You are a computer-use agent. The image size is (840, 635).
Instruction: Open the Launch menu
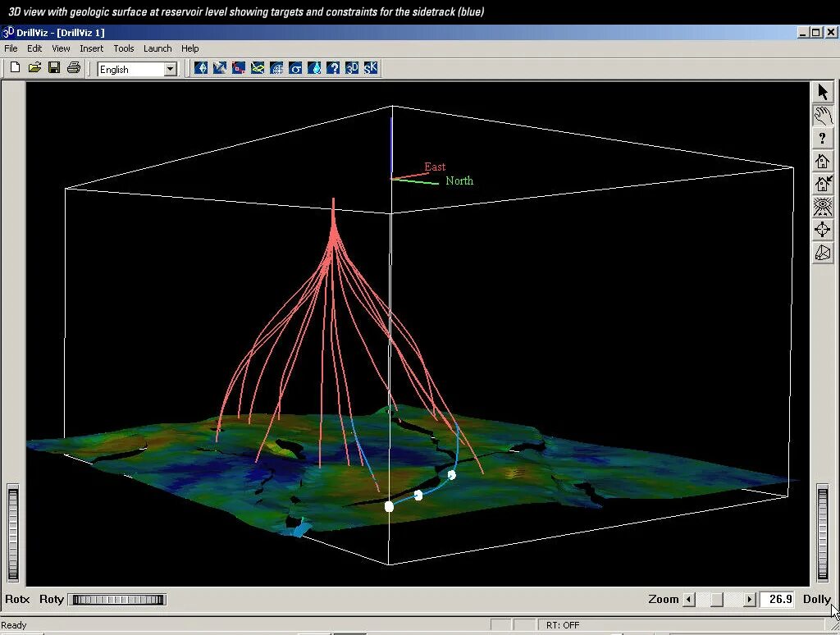tap(157, 48)
